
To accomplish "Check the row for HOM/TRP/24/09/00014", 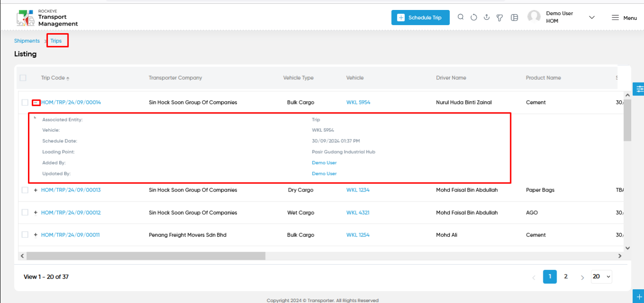I will (x=25, y=102).
